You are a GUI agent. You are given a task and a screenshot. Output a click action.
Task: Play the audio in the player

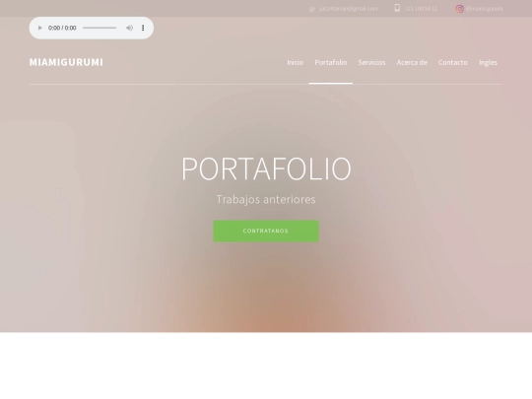(39, 28)
